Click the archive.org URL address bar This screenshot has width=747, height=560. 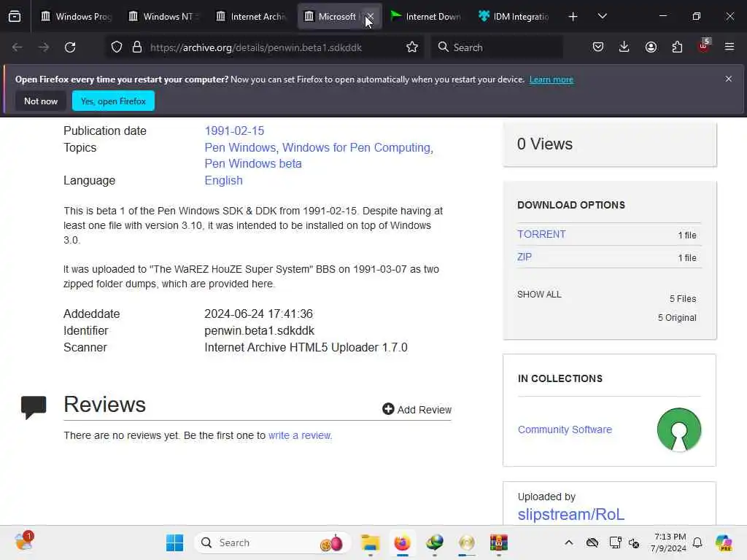click(x=256, y=47)
